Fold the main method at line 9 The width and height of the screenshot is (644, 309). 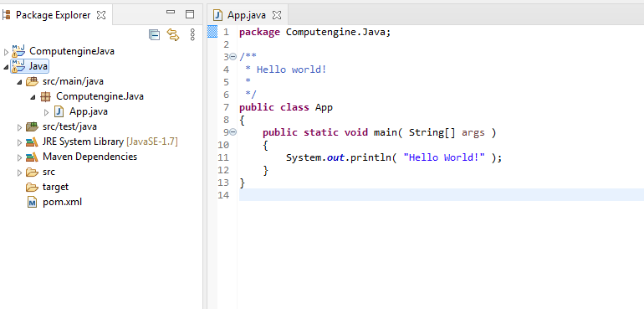[x=233, y=132]
